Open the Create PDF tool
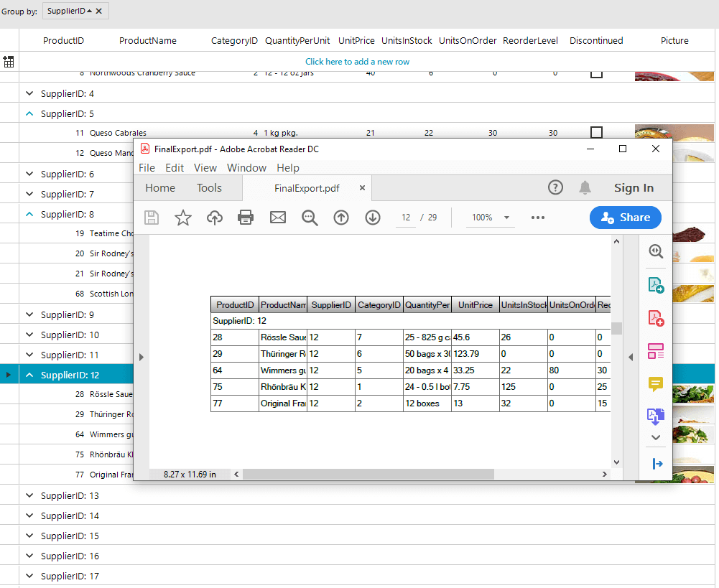This screenshot has width=719, height=588. (x=655, y=317)
